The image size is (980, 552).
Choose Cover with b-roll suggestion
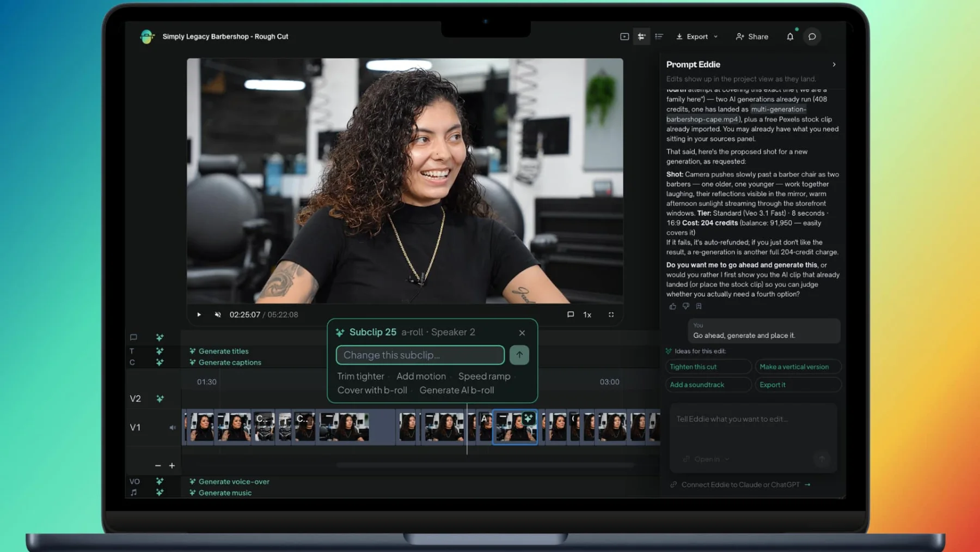[x=372, y=390]
